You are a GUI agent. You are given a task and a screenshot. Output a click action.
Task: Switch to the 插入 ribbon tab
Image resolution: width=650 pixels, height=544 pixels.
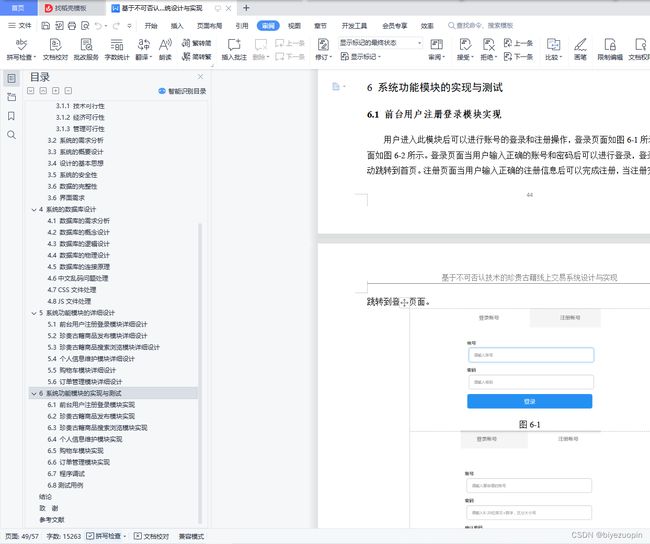177,26
